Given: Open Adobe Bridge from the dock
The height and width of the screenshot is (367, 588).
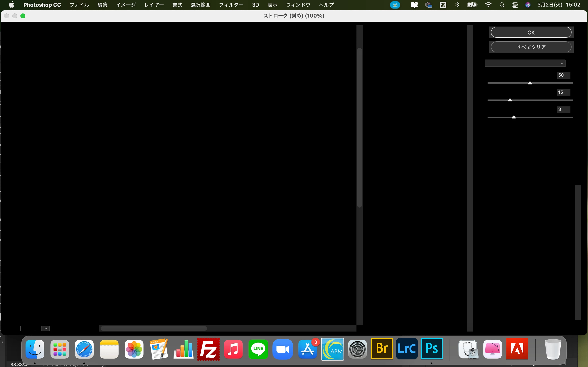Looking at the screenshot, I should click(382, 349).
